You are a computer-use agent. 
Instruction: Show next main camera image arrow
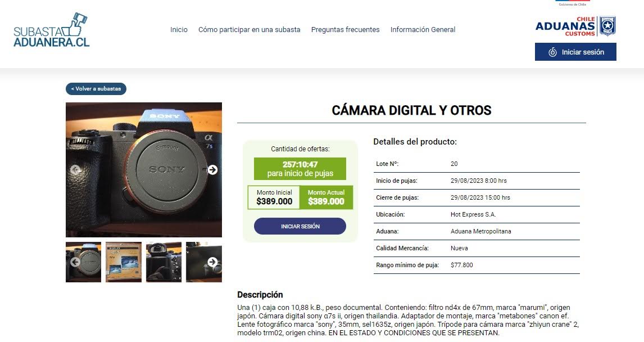(x=212, y=169)
